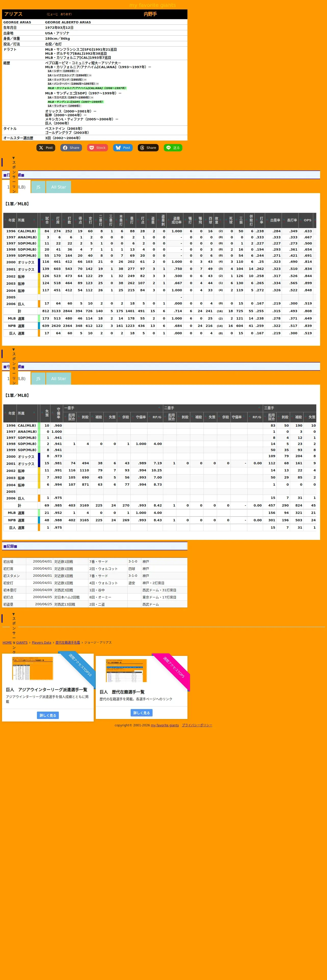Sort the batting table by 年度 column
The image size is (327, 980).
click(10, 220)
